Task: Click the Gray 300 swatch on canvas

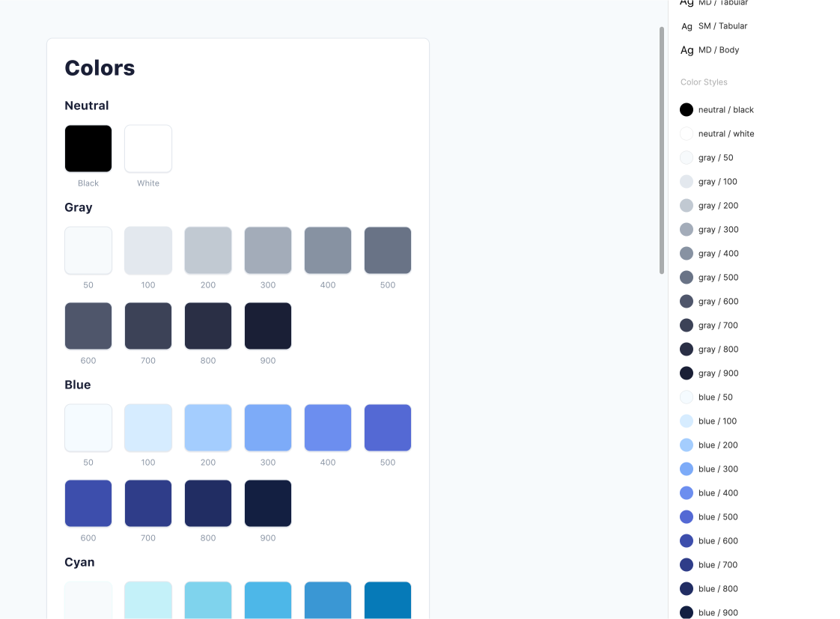Action: click(x=267, y=250)
